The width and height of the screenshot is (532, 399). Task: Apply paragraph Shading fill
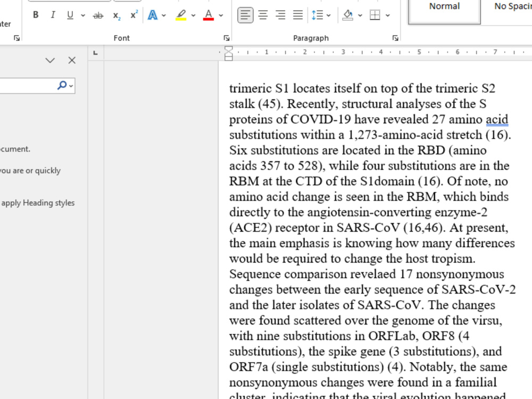(x=348, y=15)
